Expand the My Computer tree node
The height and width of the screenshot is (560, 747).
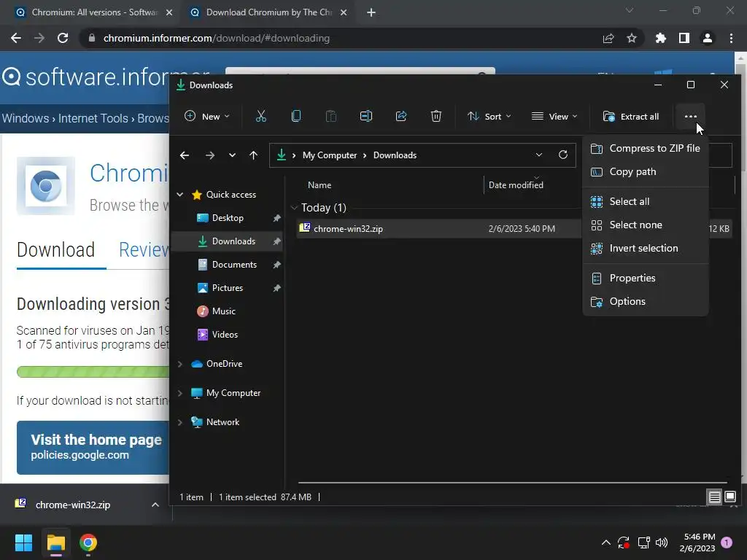[180, 393]
